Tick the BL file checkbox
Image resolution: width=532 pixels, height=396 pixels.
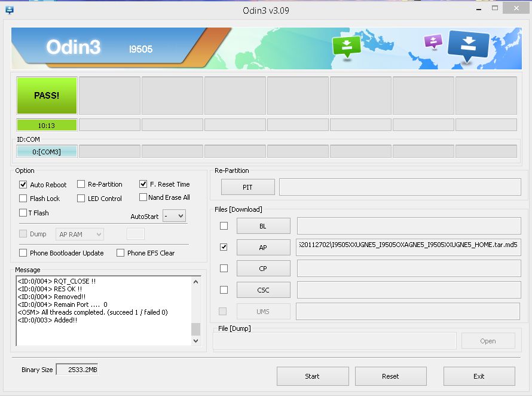tap(224, 226)
